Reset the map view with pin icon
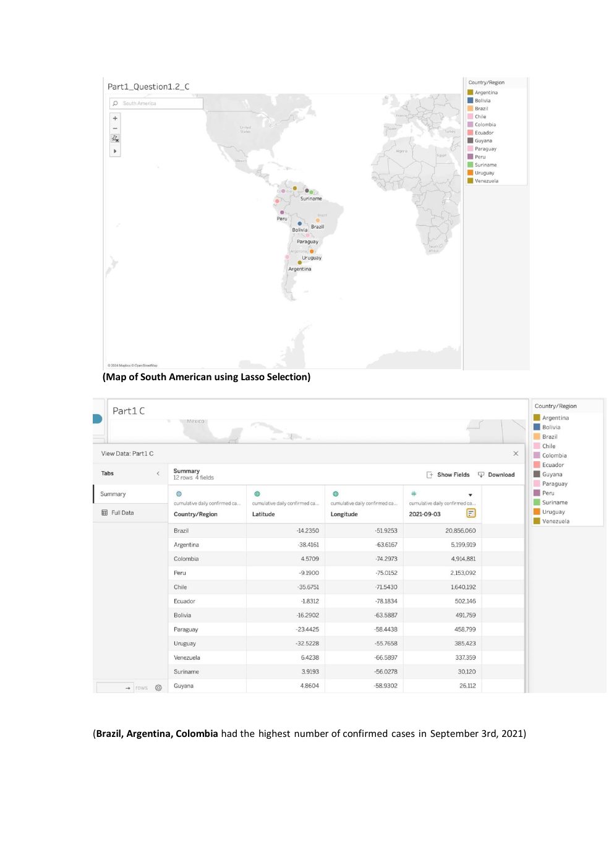 click(x=115, y=139)
